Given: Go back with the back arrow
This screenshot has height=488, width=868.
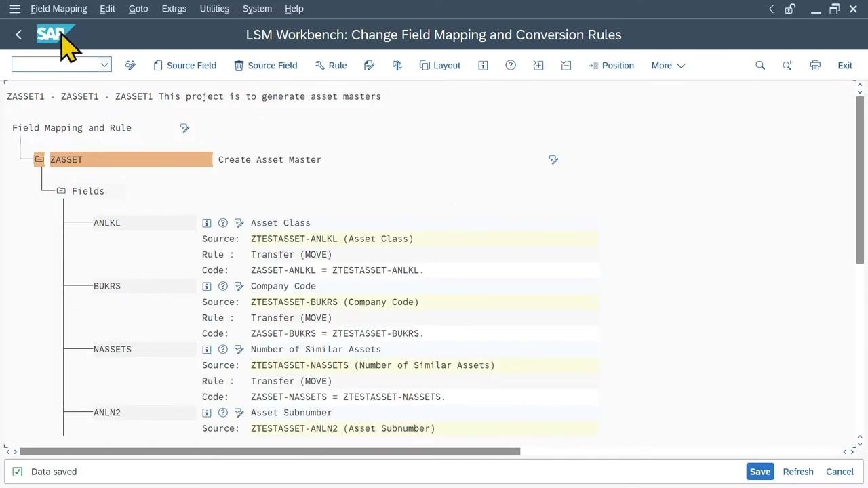Looking at the screenshot, I should click(18, 35).
